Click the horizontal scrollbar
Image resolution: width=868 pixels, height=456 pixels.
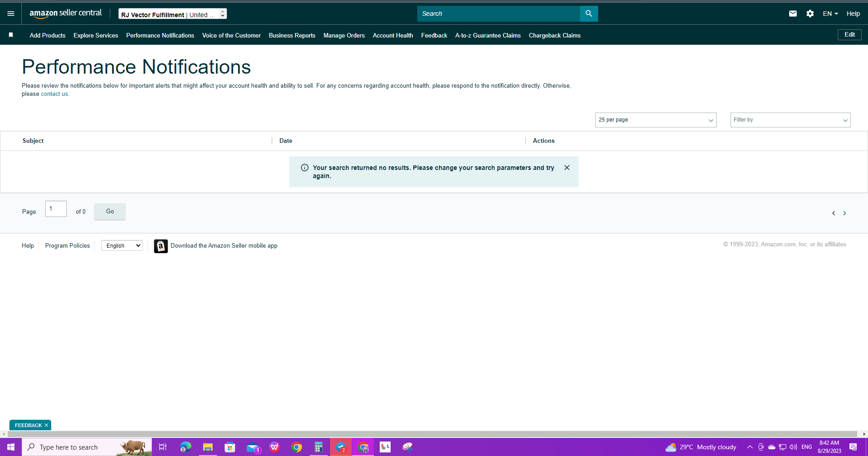(x=433, y=434)
